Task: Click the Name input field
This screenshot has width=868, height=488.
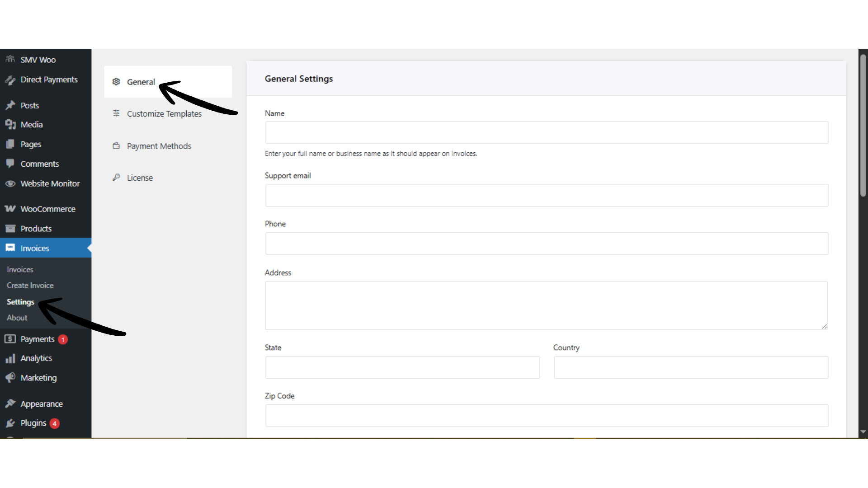Action: point(546,132)
